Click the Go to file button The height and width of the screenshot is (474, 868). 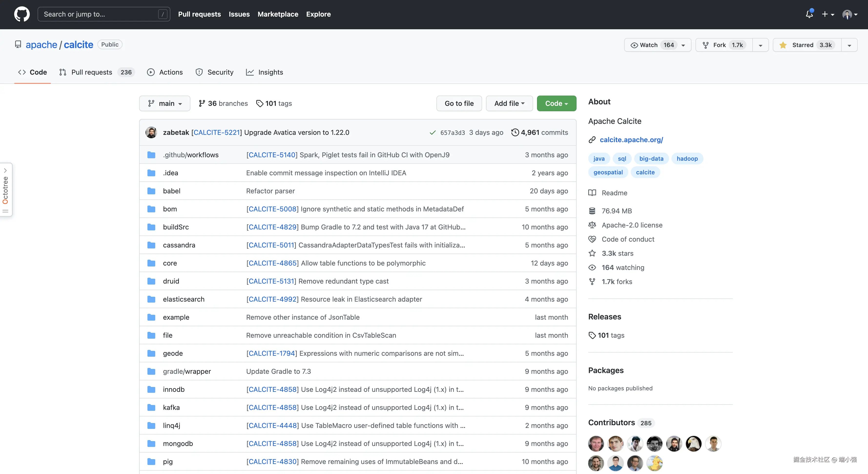459,103
